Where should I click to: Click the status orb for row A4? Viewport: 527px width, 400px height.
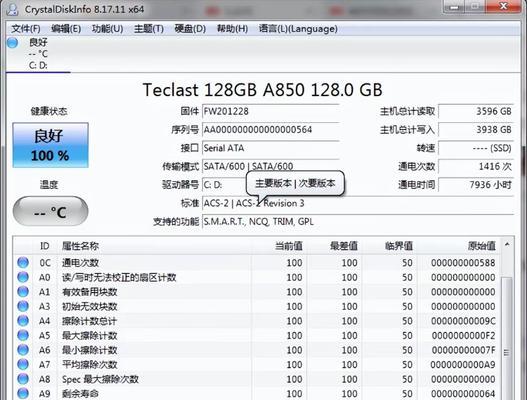(x=23, y=321)
